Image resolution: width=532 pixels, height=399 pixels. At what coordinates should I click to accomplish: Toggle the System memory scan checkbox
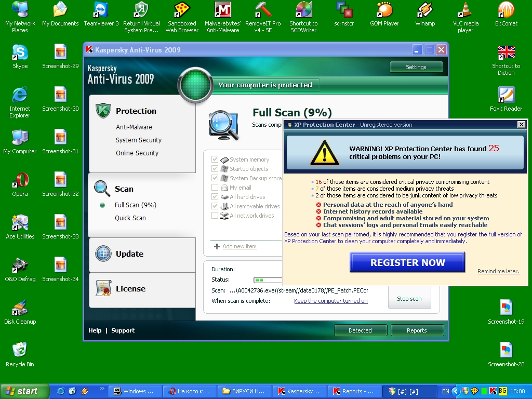click(x=215, y=159)
